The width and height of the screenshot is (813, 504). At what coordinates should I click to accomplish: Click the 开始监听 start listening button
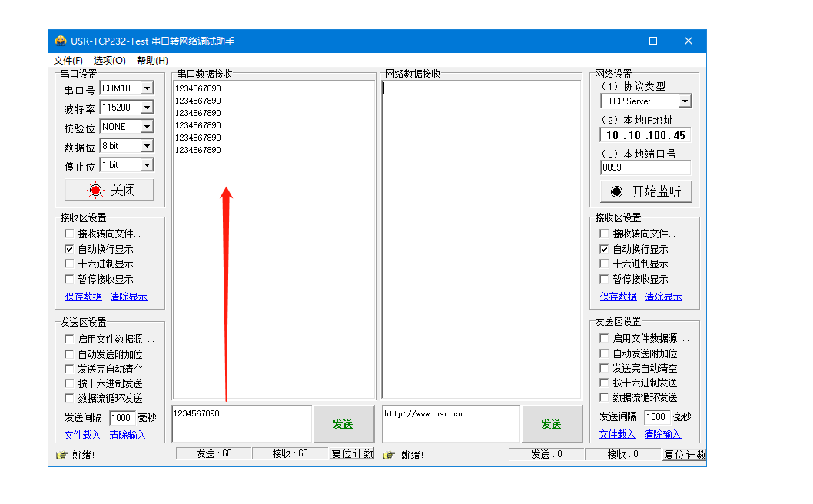pos(646,192)
